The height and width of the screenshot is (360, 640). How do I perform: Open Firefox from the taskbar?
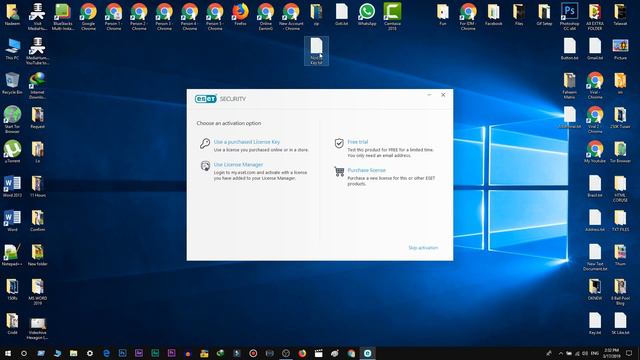tap(302, 353)
